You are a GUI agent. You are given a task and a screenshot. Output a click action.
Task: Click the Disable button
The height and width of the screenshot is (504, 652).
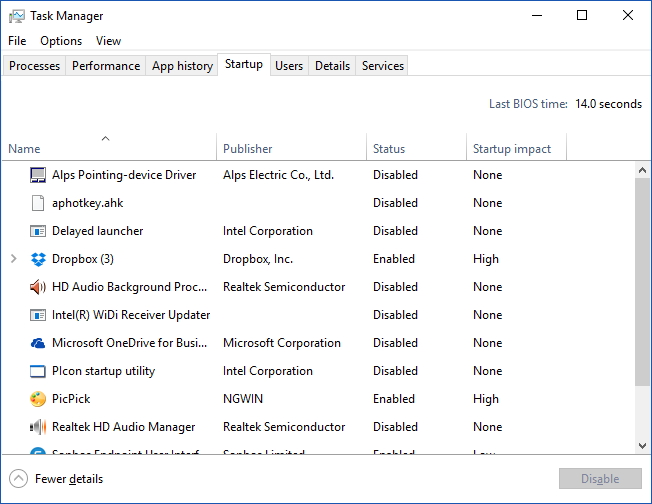pyautogui.click(x=600, y=479)
